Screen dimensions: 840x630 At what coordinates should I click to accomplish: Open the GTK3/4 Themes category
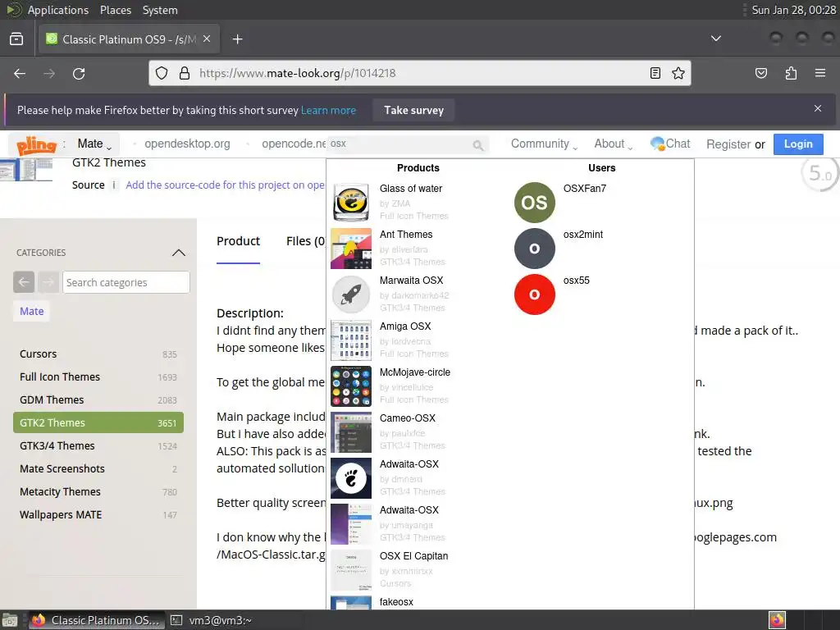click(98, 445)
